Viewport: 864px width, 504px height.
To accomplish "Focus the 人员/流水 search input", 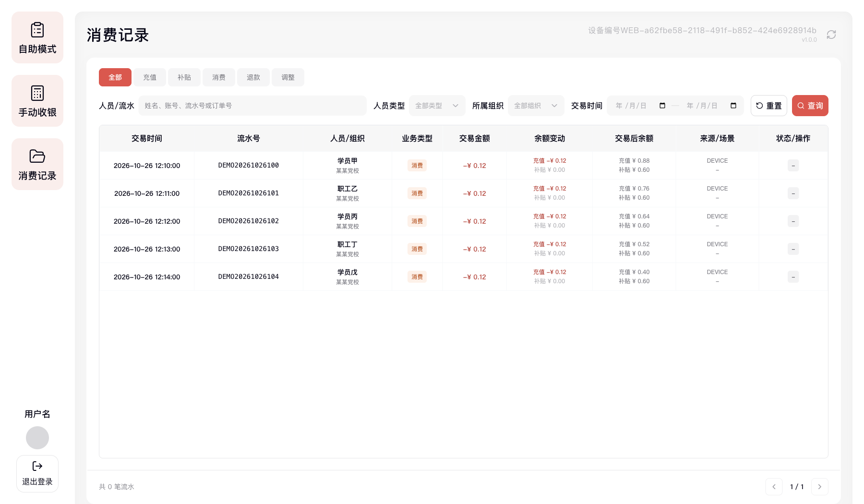I will [x=252, y=106].
